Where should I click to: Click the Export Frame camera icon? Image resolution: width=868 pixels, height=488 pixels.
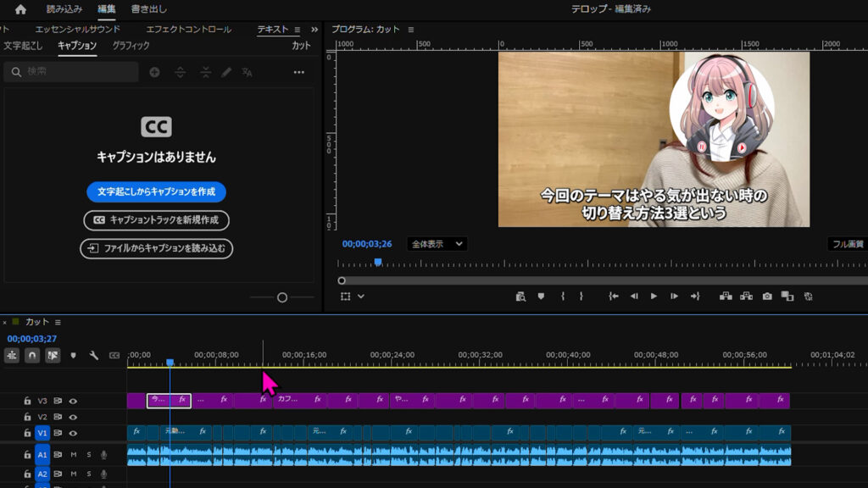click(x=766, y=297)
